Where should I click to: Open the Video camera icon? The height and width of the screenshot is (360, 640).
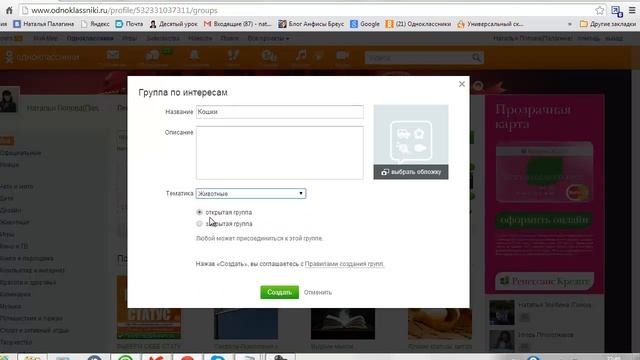tap(342, 56)
